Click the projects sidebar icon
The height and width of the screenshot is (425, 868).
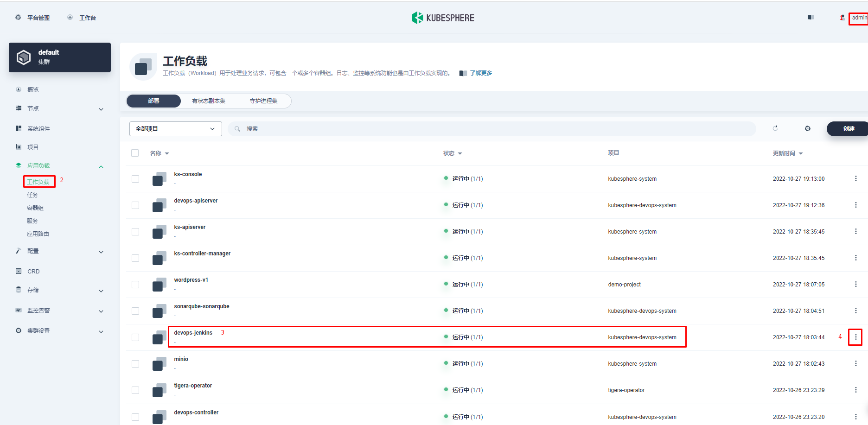click(19, 147)
